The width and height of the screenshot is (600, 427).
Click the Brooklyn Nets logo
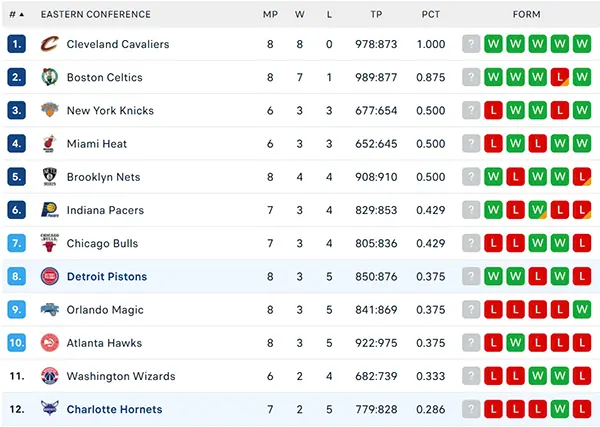pos(50,177)
